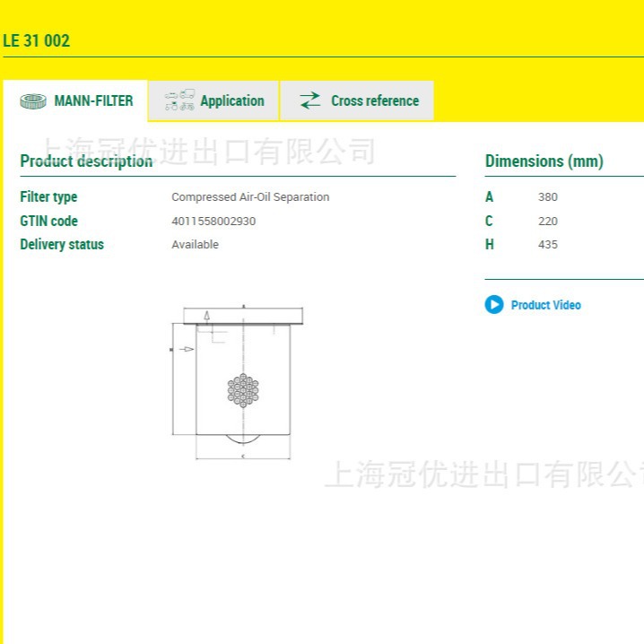Screen dimensions: 644x644
Task: Click the Dimensions (mm) heading
Action: coord(544,161)
